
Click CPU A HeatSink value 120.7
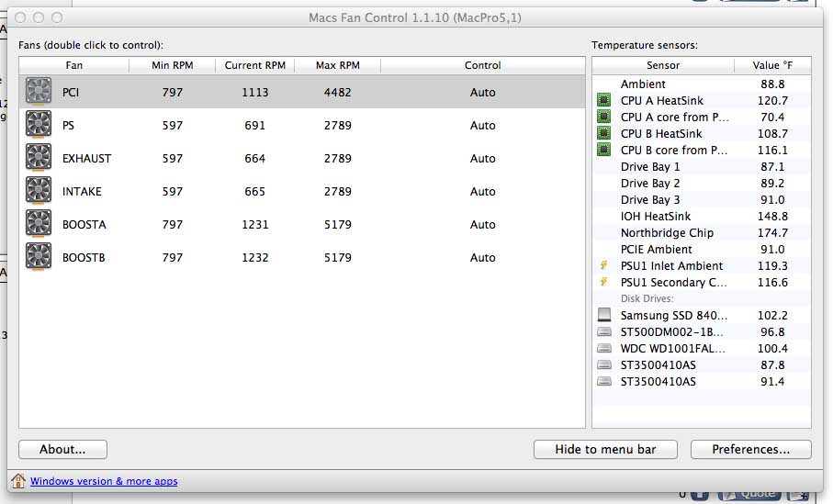pyautogui.click(x=772, y=100)
